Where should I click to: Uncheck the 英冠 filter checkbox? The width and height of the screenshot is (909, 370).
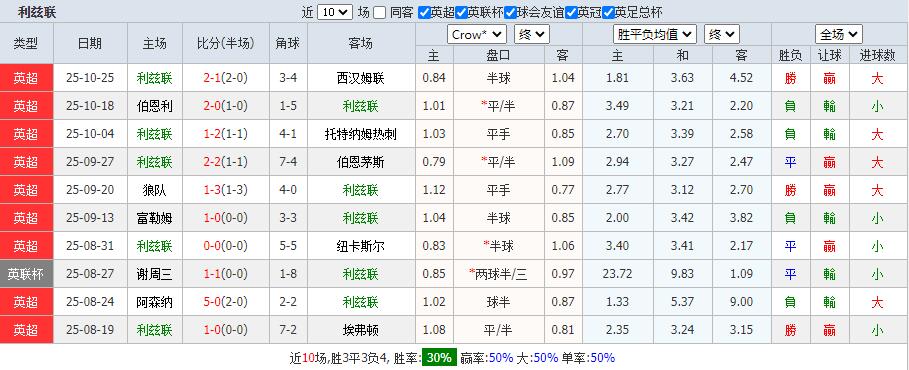click(x=572, y=12)
